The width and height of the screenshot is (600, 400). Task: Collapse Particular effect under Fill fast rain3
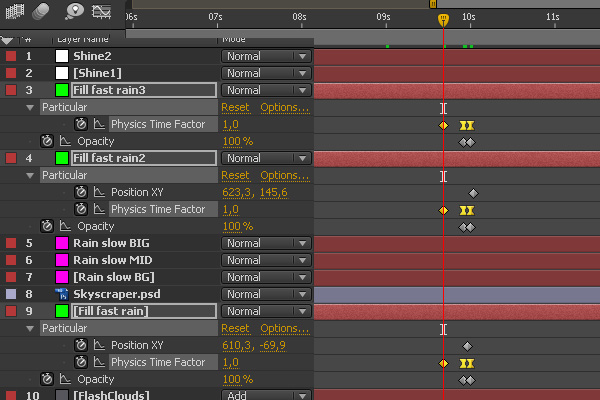coord(30,108)
